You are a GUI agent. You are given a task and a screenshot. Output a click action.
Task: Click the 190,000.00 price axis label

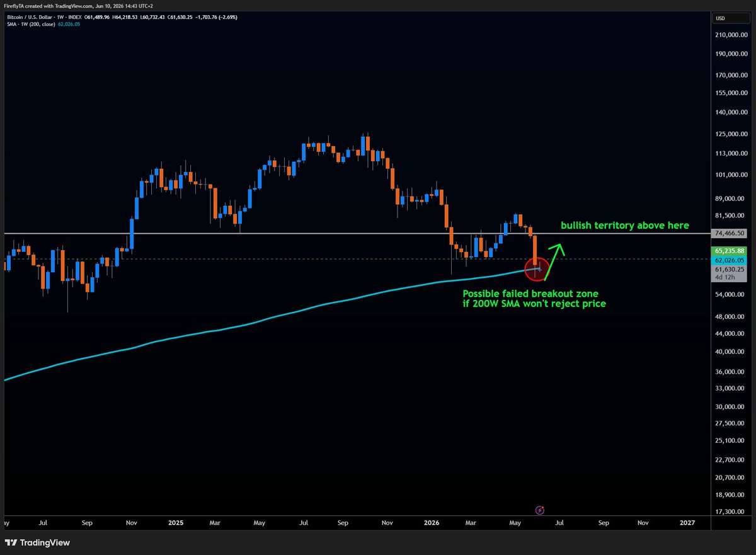click(731, 54)
